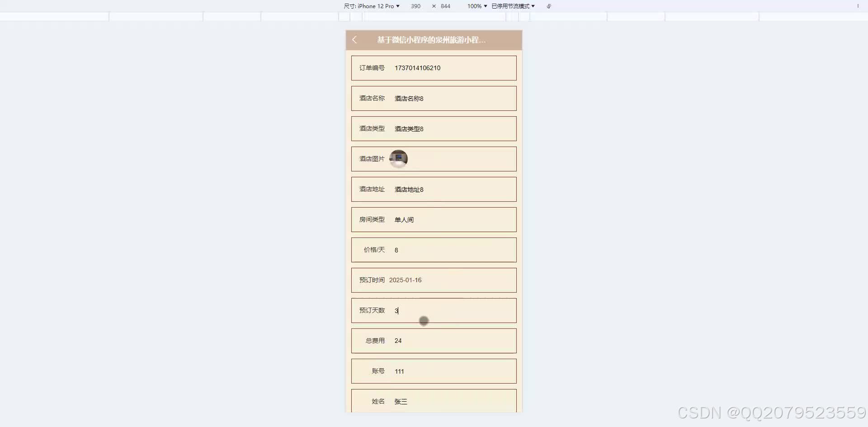
Task: Open the three-dot more options menu
Action: [x=858, y=5]
